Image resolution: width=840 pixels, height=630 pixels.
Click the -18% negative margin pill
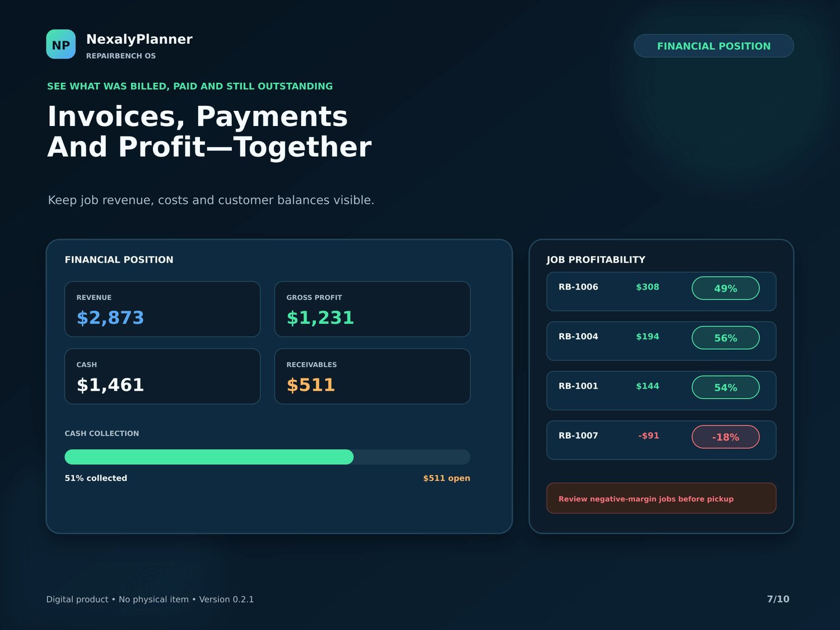[x=726, y=437]
